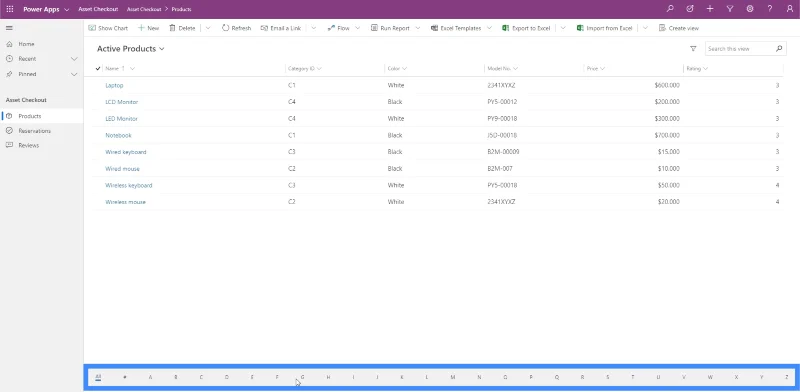Click the magnifier in Search this view box

[779, 48]
